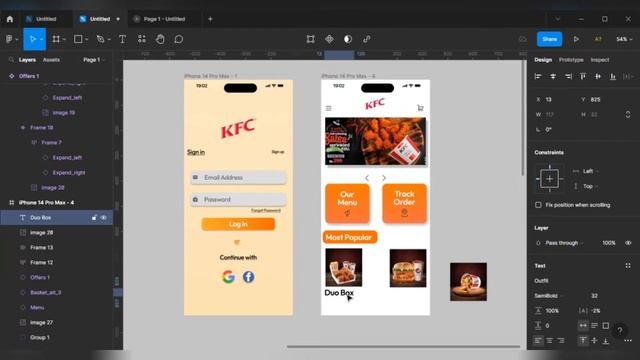640x360 pixels.
Task: Select the Rectangle shape tool
Action: point(78,39)
